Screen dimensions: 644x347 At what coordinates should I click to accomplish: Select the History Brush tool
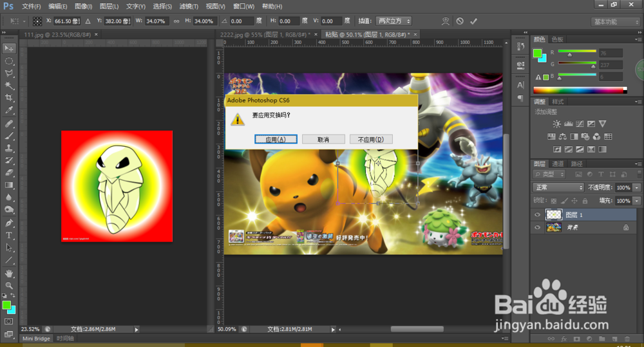(x=8, y=160)
